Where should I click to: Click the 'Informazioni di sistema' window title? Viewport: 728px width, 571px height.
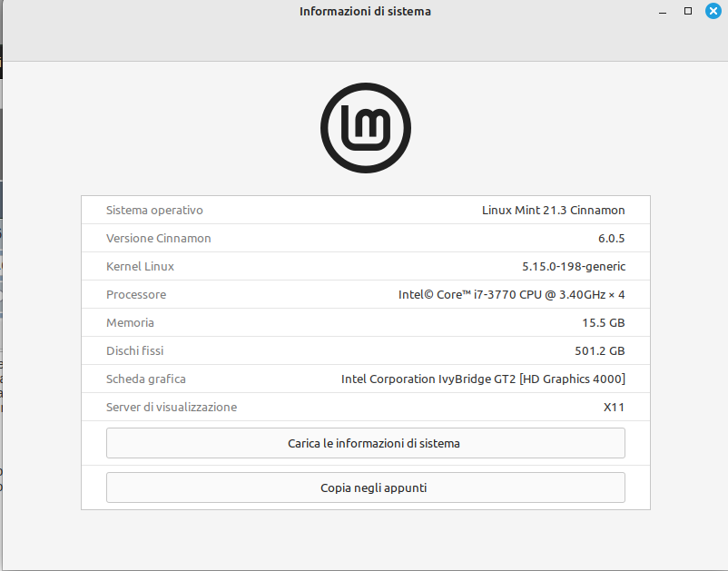tap(366, 11)
